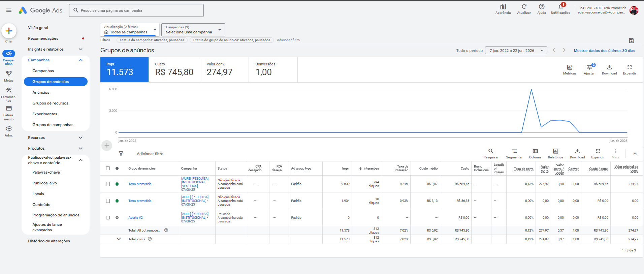Check the second Terra prometida row (1.934 impr.)

108,201
